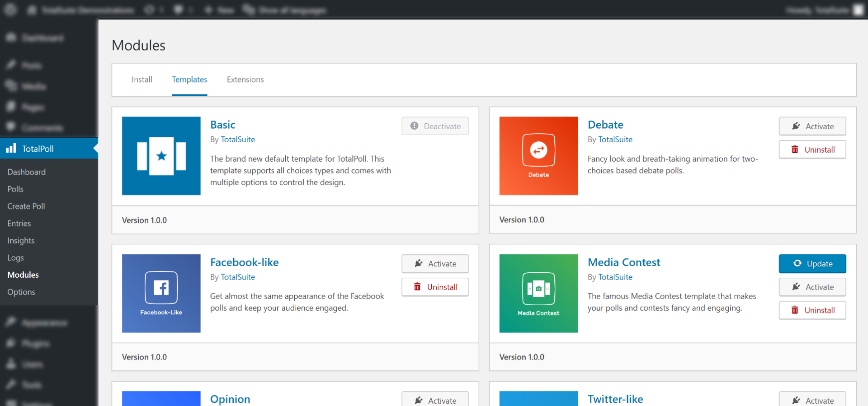The width and height of the screenshot is (868, 406).
Task: Open the Twitter-like template title link
Action: 615,399
